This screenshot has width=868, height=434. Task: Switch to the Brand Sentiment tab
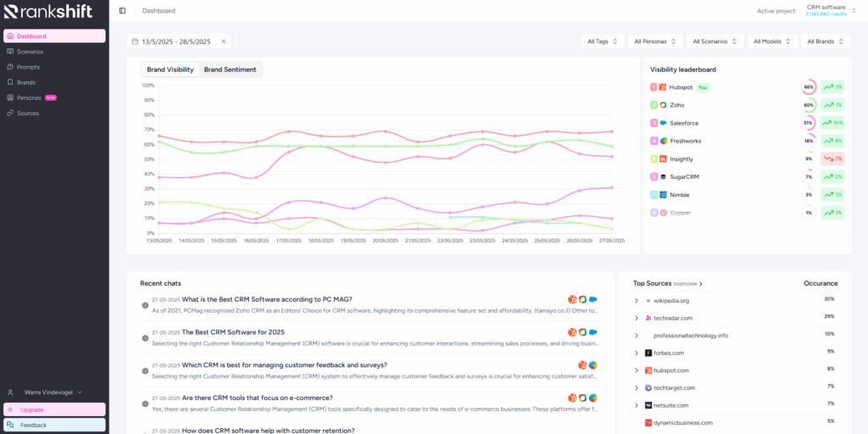click(x=230, y=70)
